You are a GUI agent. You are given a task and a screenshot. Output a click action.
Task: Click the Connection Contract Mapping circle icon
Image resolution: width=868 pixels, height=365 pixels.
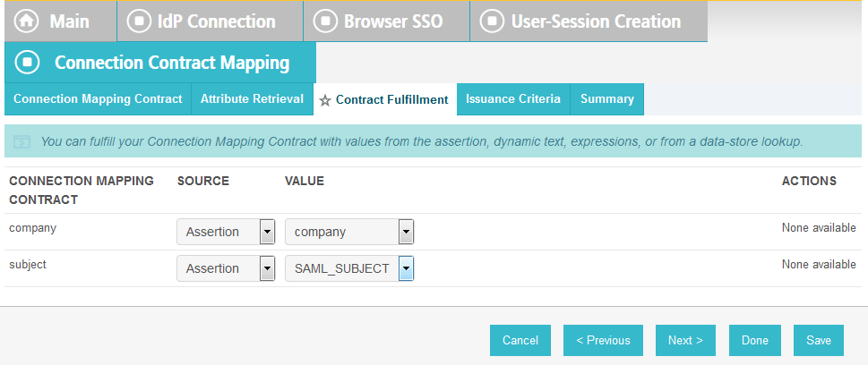click(x=27, y=62)
